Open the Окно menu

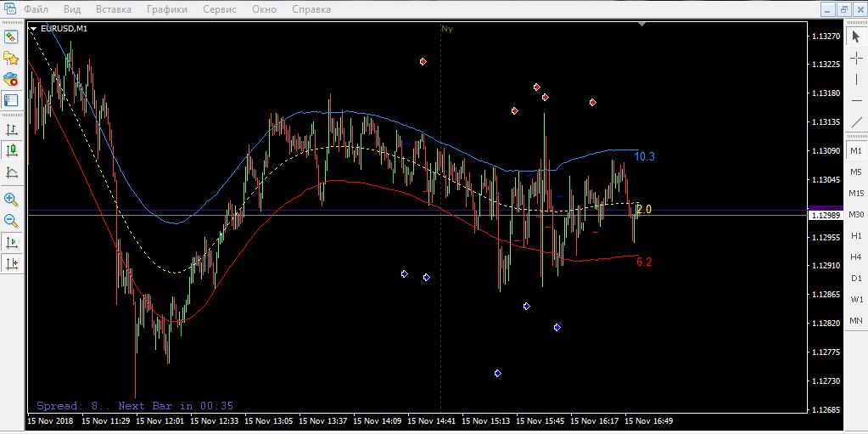264,9
